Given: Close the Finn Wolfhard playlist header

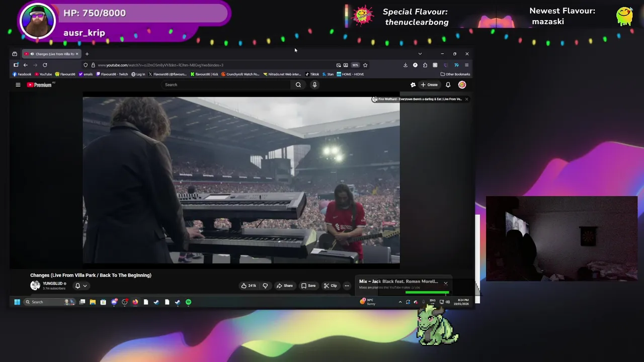Looking at the screenshot, I should pos(466,99).
